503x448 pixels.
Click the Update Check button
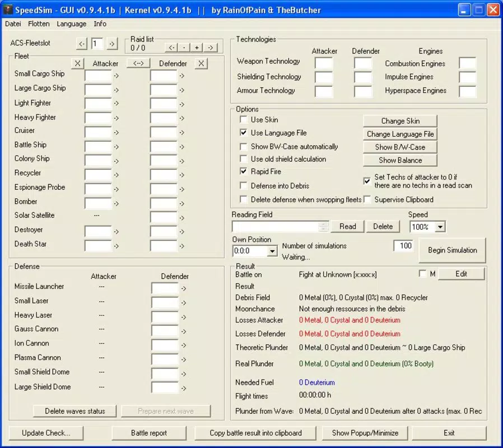46,433
